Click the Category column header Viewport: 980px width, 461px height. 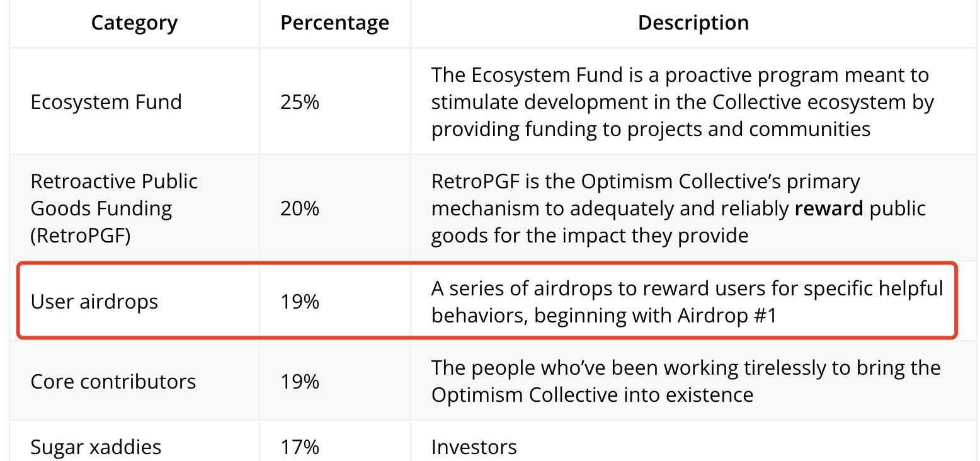coord(134,23)
